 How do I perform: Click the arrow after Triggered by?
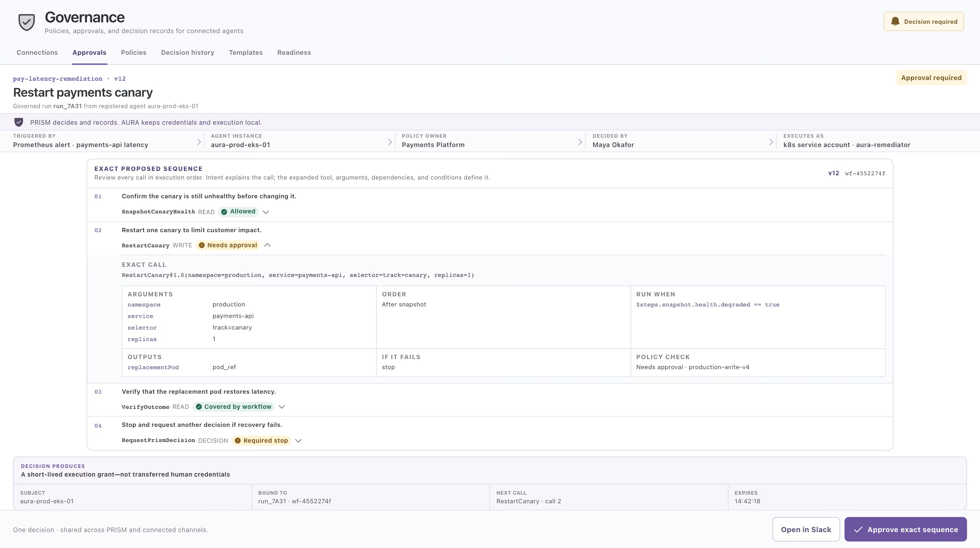coord(199,142)
